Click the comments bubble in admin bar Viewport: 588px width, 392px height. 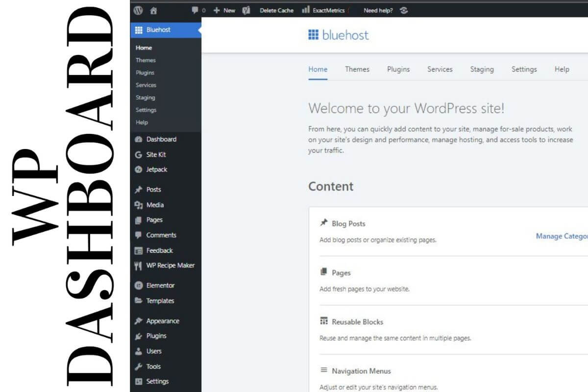tap(195, 10)
